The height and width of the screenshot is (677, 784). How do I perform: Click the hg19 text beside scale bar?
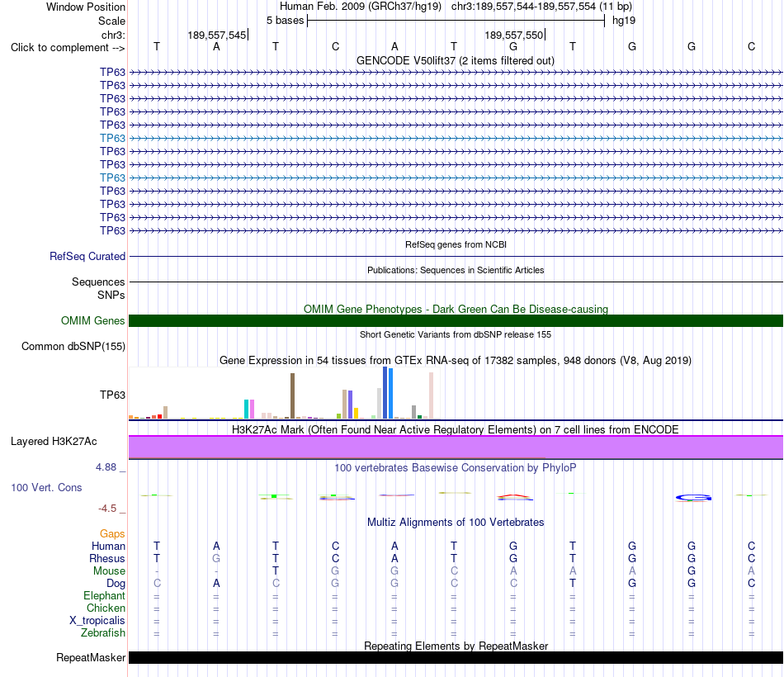(624, 21)
